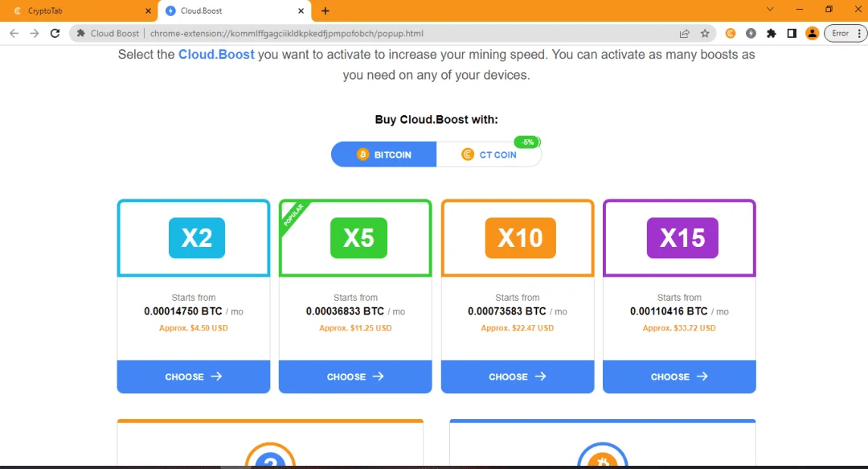The height and width of the screenshot is (469, 868).
Task: Select the X2 boost badge
Action: pyautogui.click(x=197, y=238)
